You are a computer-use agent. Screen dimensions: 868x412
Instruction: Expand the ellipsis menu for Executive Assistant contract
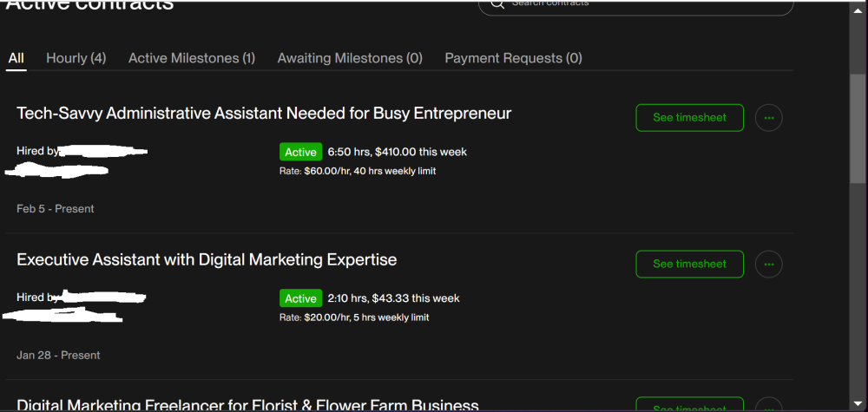tap(769, 264)
